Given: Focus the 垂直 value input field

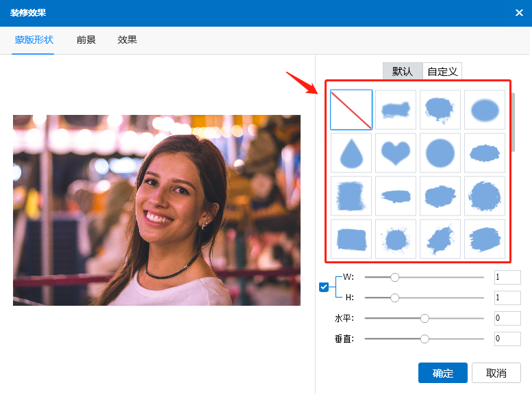Looking at the screenshot, I should click(507, 339).
